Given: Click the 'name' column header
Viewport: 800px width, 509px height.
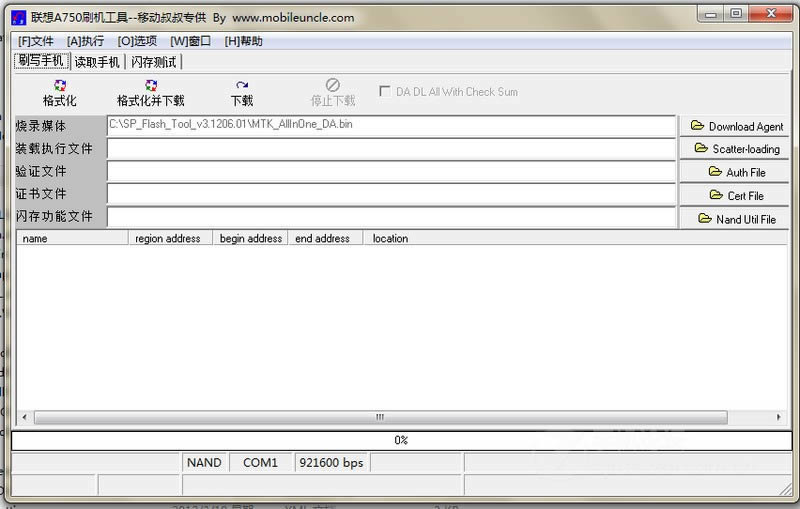Looking at the screenshot, I should coord(70,239).
